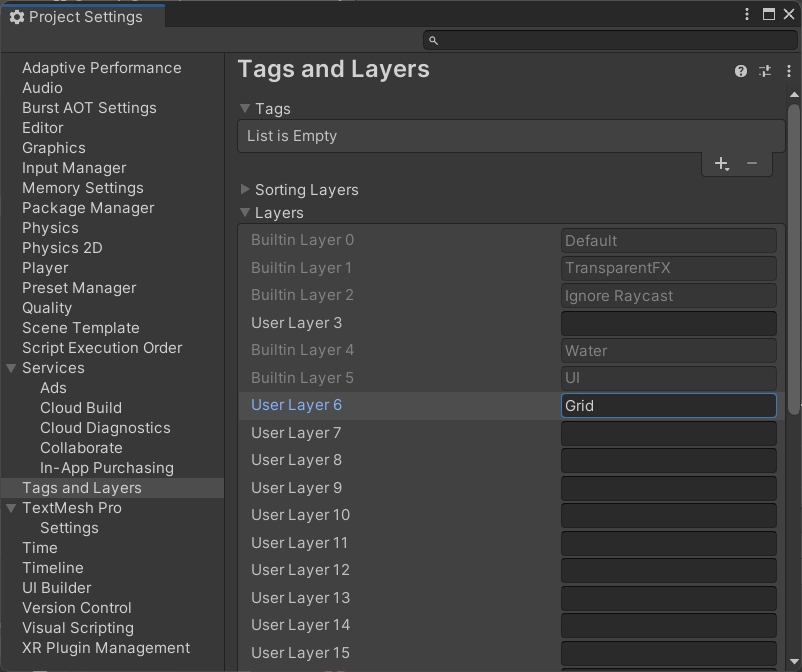Open Preset Manager settings
Image resolution: width=802 pixels, height=672 pixels.
click(79, 288)
